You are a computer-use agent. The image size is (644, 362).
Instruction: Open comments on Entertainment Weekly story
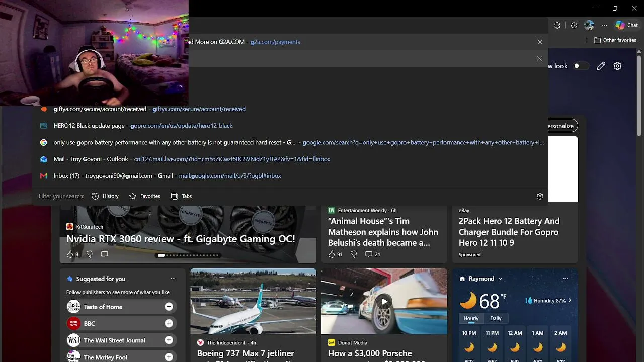pos(372,254)
